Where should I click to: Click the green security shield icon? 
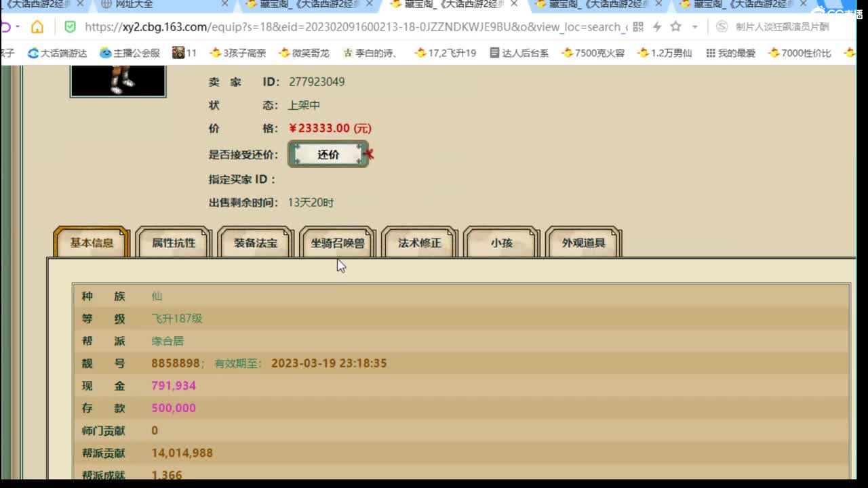pyautogui.click(x=70, y=27)
